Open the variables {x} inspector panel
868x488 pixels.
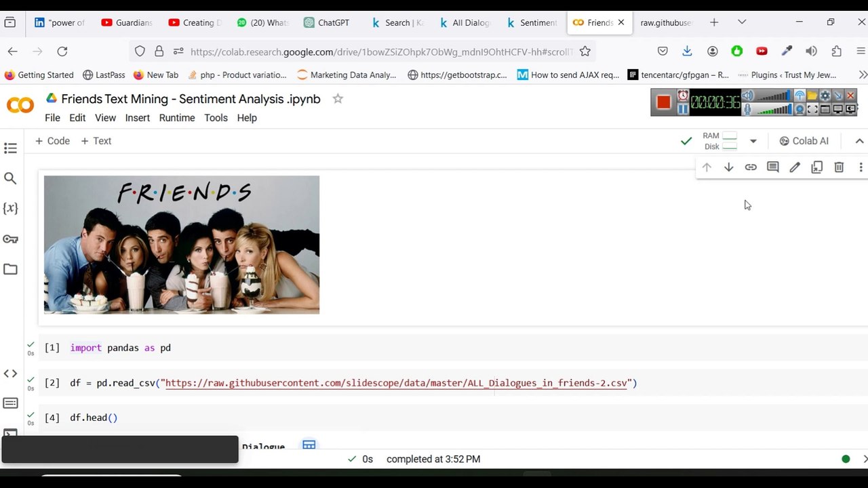click(x=10, y=208)
